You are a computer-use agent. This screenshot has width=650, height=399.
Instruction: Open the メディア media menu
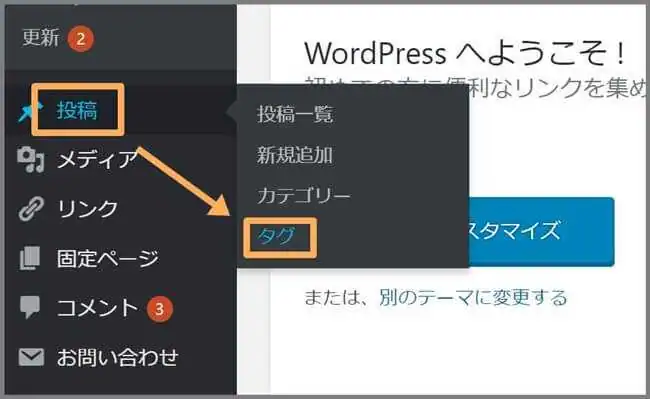[97, 160]
